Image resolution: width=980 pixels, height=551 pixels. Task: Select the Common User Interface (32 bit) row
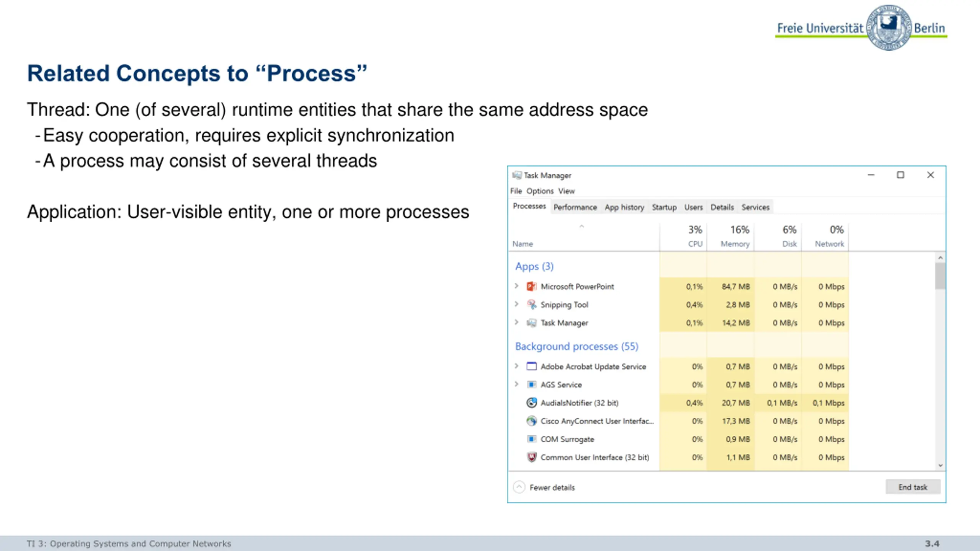[595, 457]
